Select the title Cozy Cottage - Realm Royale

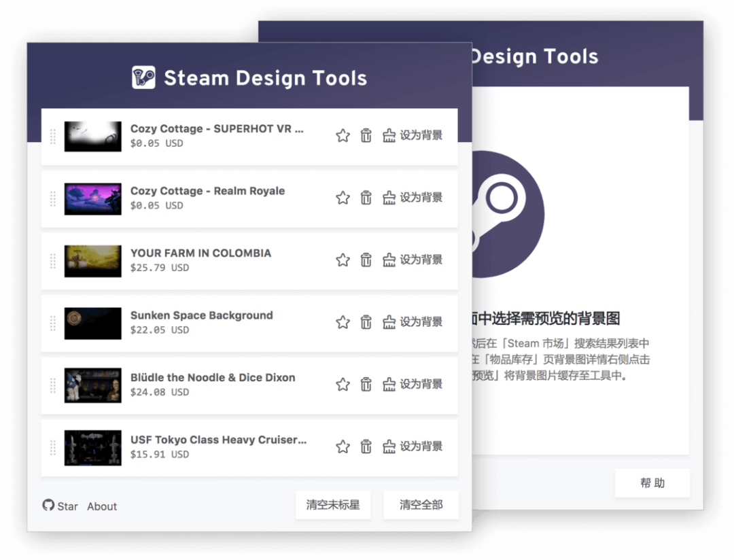coord(207,191)
